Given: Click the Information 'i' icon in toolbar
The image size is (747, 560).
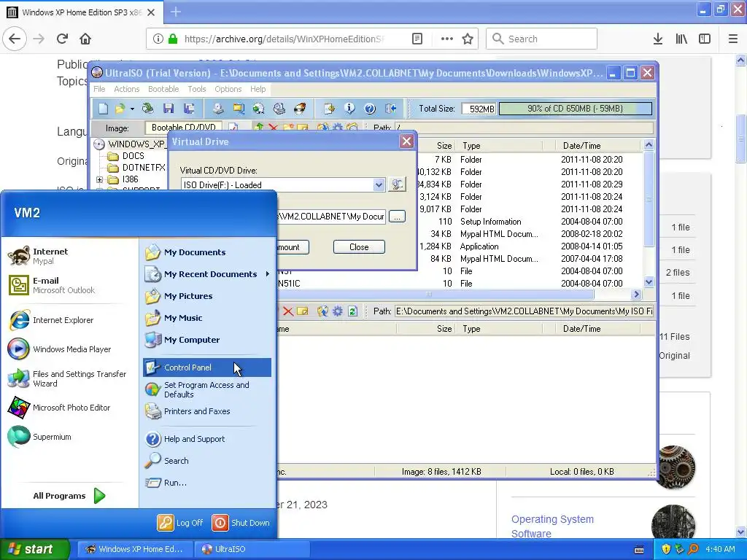Looking at the screenshot, I should [349, 109].
